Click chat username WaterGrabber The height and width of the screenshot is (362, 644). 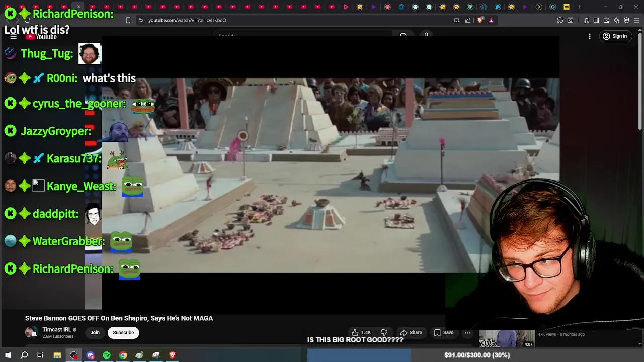(x=68, y=241)
